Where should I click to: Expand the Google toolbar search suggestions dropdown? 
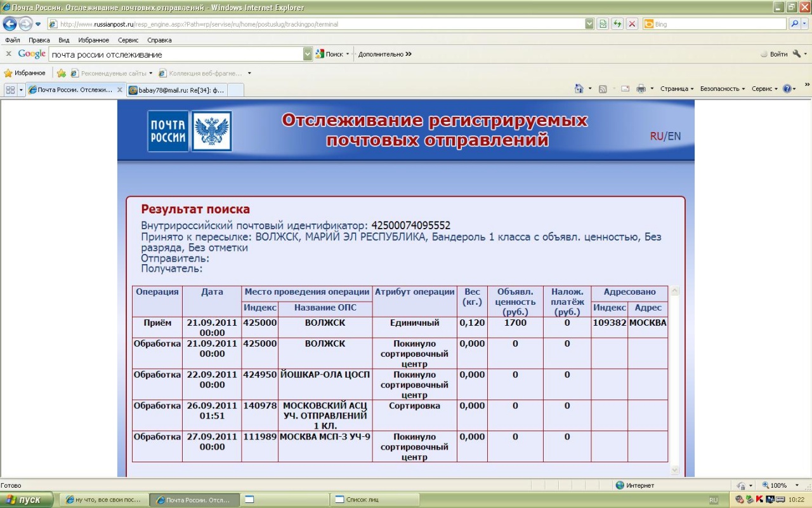point(308,55)
